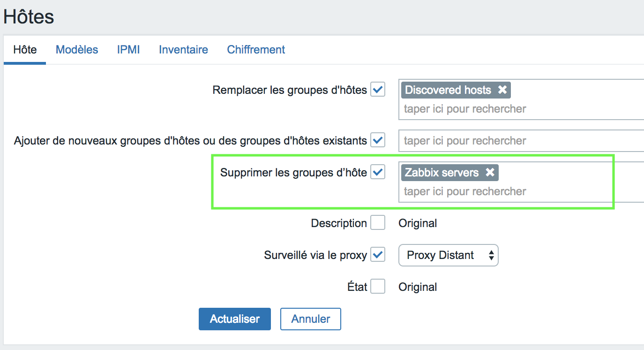Toggle Ajouter de nouveaux groupes checkbox
Viewport: 644px width, 350px height.
point(378,140)
